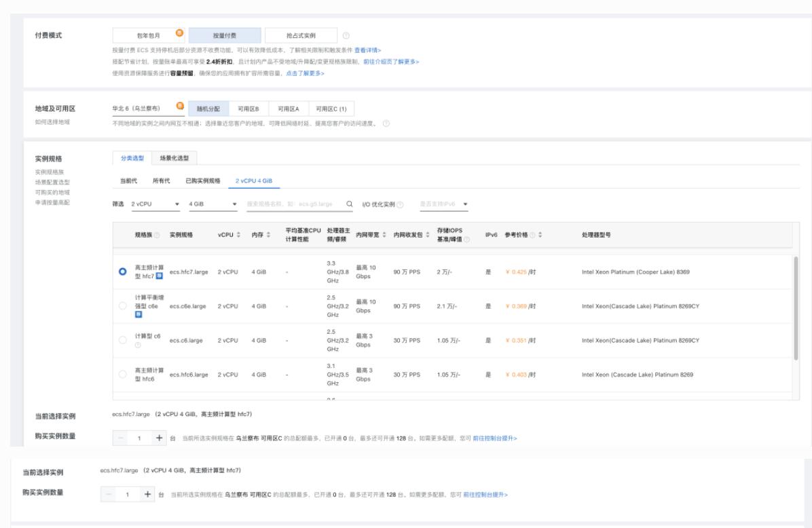The width and height of the screenshot is (812, 528).
Task: Click 前往控制台提升> link below the table
Action: [x=494, y=438]
